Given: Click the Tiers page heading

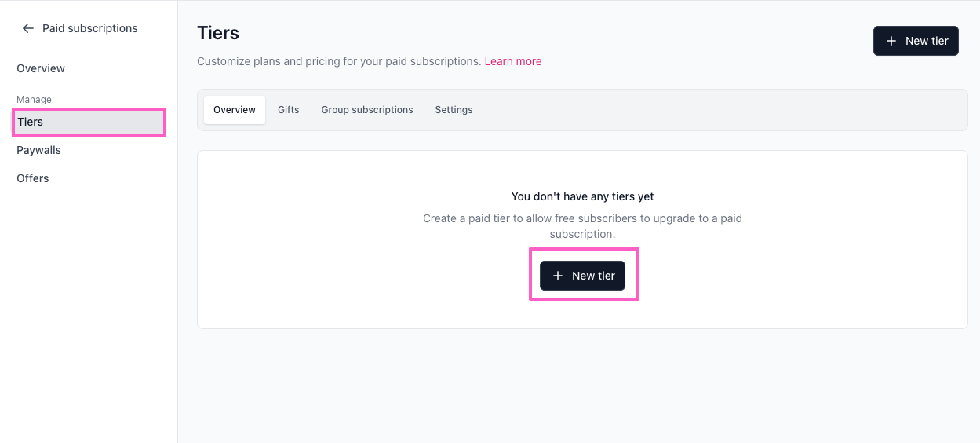Looking at the screenshot, I should click(x=218, y=33).
